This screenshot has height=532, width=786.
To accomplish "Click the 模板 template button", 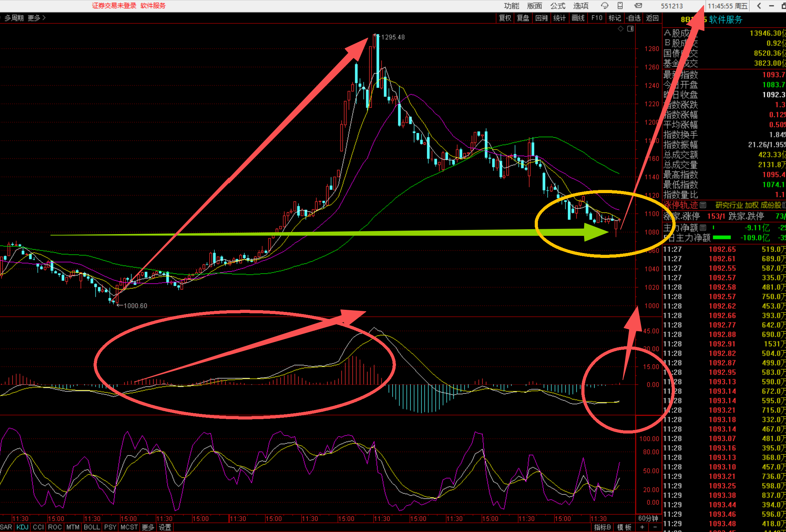I will click(624, 527).
